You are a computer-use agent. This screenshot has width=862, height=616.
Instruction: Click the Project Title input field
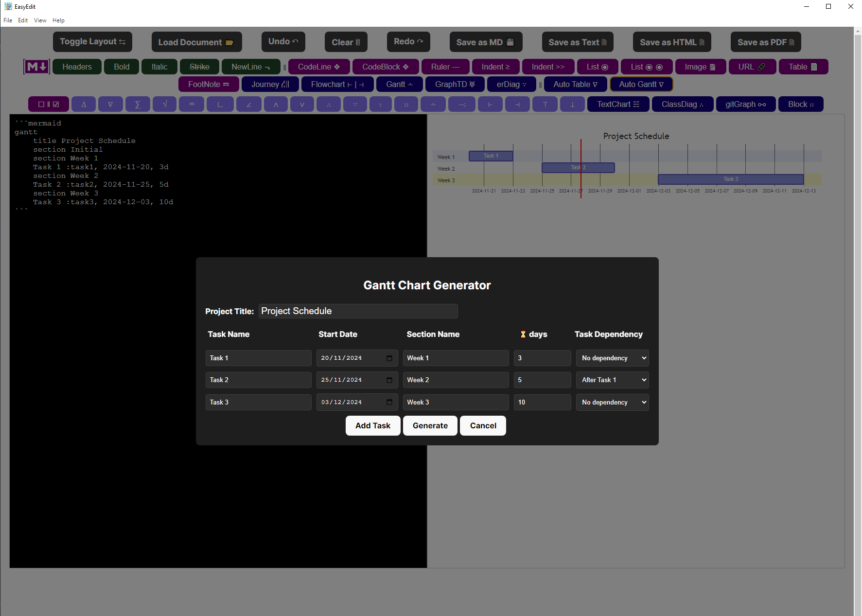pos(358,311)
